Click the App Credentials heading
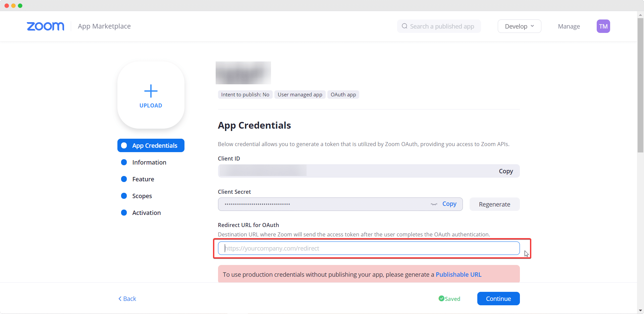This screenshot has height=314, width=644. [x=254, y=125]
